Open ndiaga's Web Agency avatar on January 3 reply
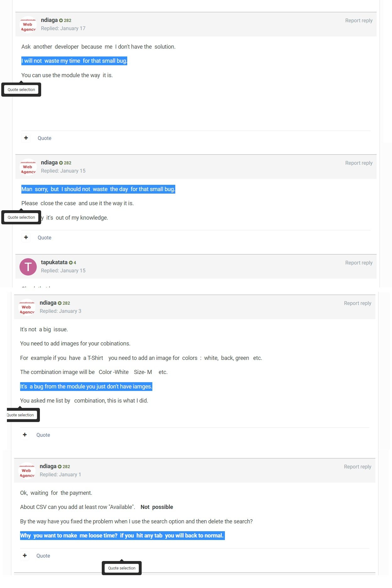392x588 pixels. point(27,307)
